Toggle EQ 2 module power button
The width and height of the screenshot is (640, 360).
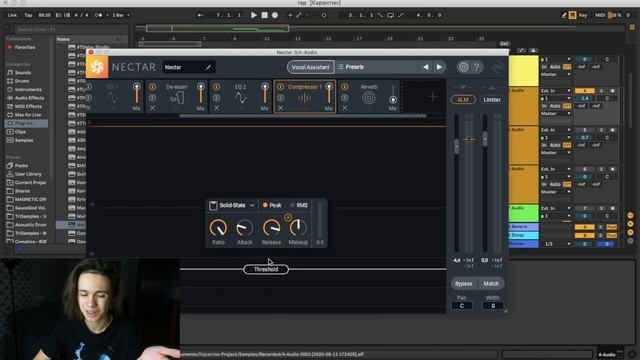coord(216,87)
